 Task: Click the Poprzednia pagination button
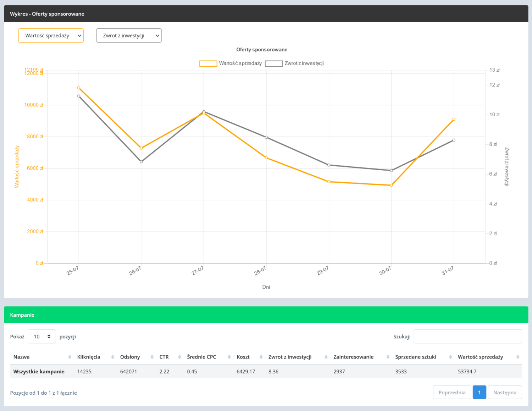452,392
